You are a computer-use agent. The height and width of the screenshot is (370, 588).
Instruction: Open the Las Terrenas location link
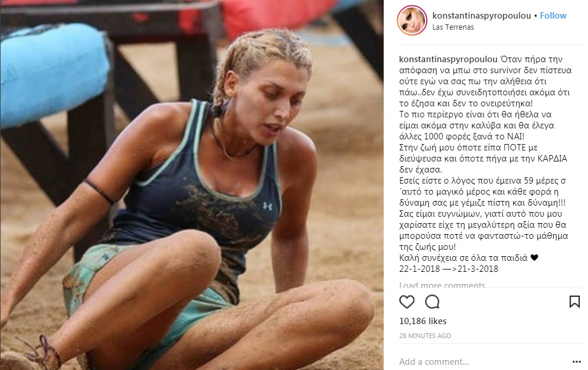pyautogui.click(x=453, y=27)
